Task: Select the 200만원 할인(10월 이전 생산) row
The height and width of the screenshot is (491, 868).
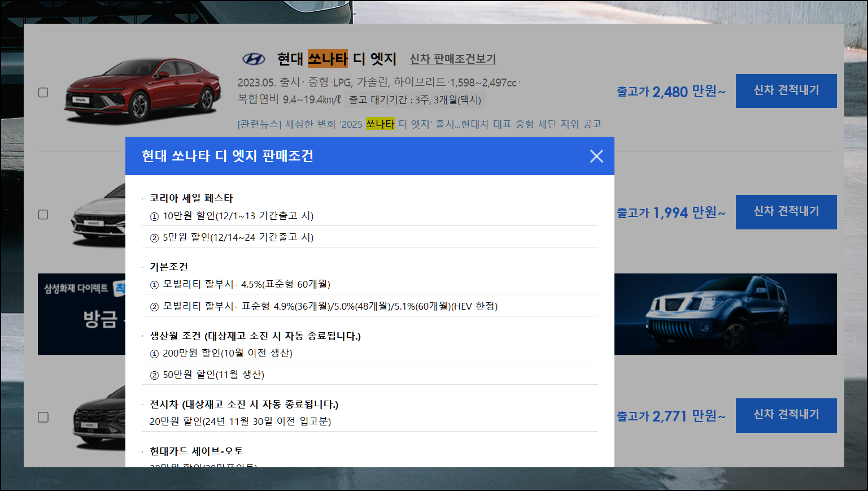Action: click(369, 353)
